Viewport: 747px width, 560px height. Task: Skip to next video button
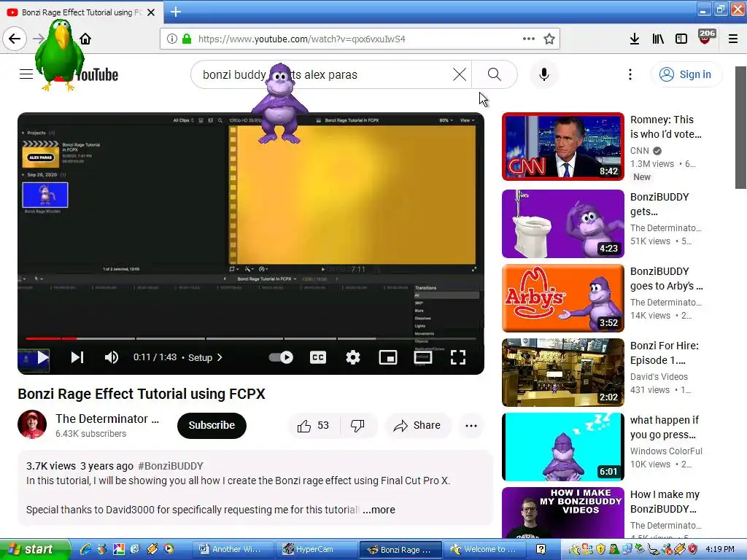click(77, 357)
